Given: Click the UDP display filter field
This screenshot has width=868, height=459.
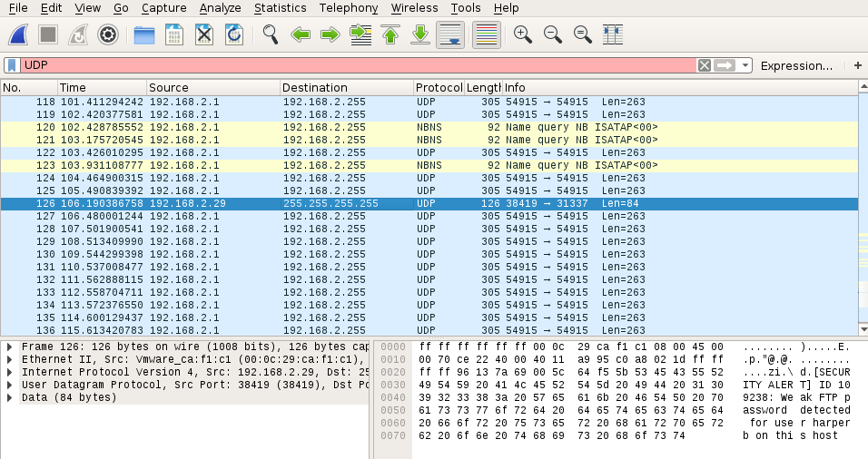Looking at the screenshot, I should coord(358,65).
